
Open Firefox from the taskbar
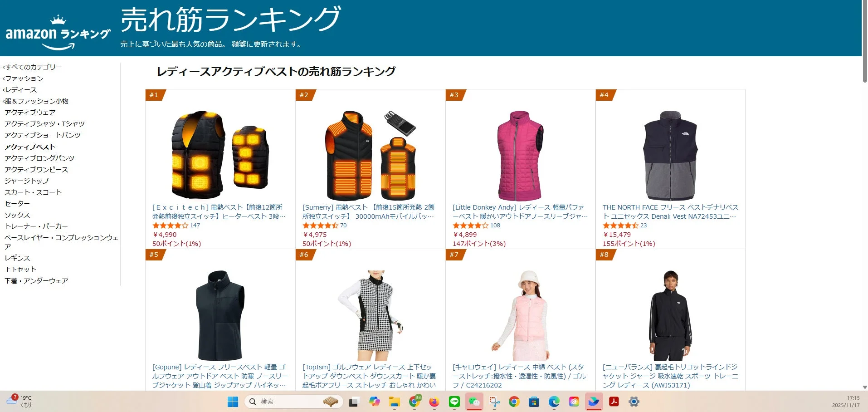pyautogui.click(x=433, y=401)
